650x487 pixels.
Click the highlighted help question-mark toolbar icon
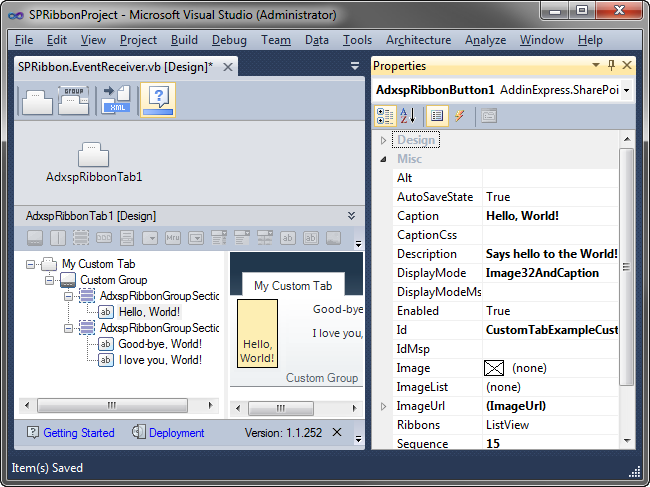158,100
